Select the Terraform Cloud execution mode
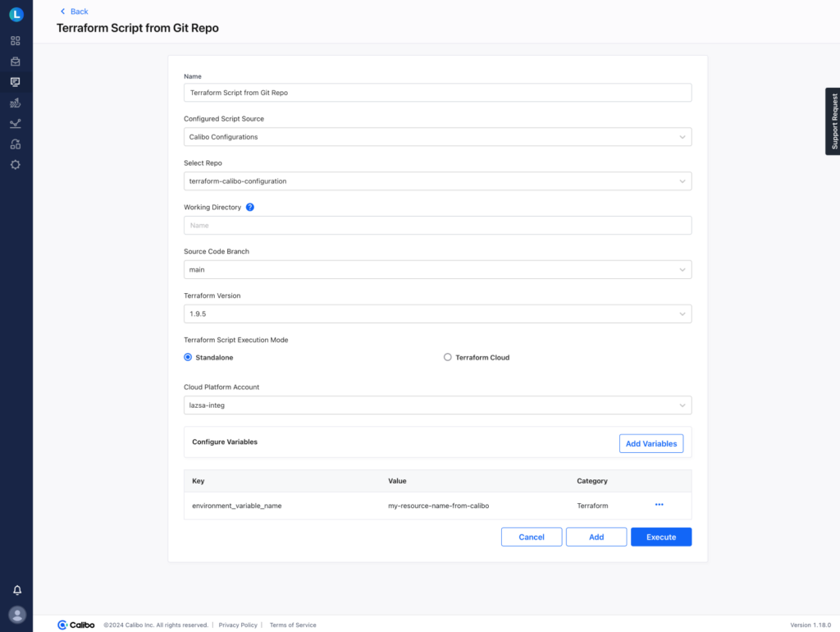840x632 pixels. point(447,357)
